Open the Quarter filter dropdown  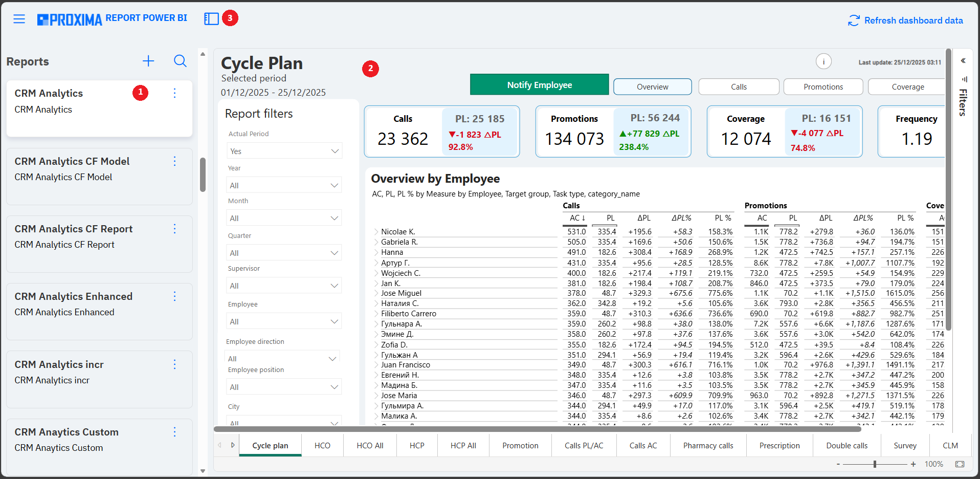point(284,253)
